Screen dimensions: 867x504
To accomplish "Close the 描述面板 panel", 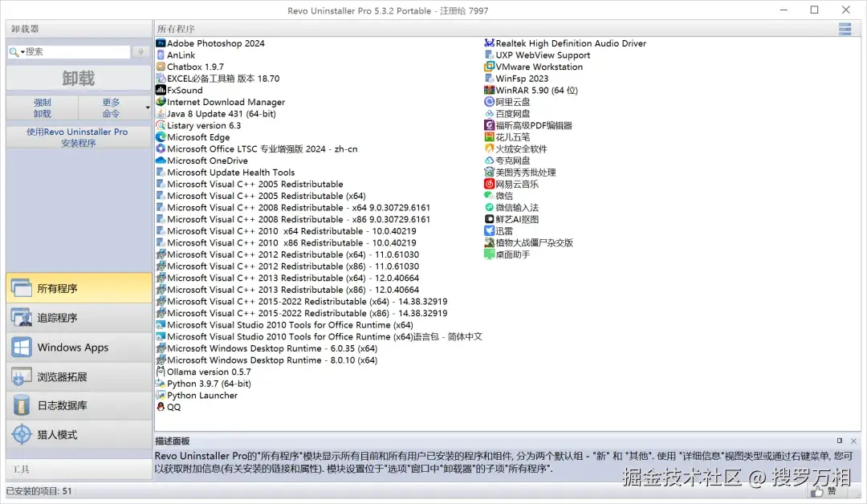I will point(853,441).
